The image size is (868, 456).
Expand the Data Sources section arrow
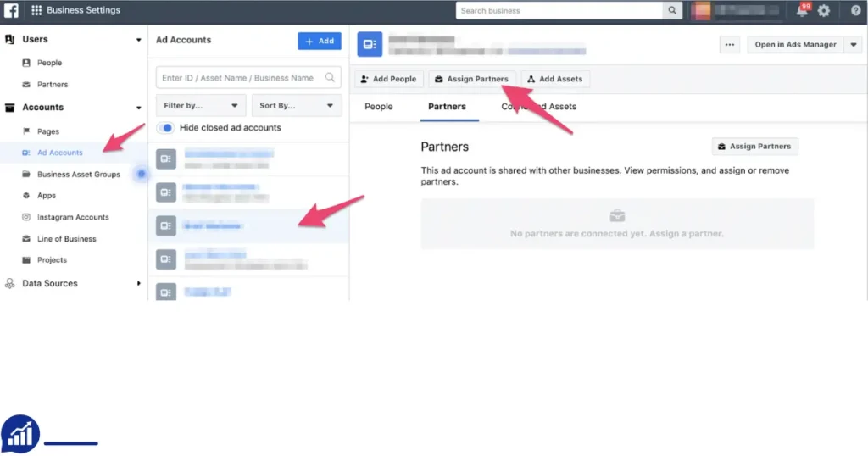138,283
